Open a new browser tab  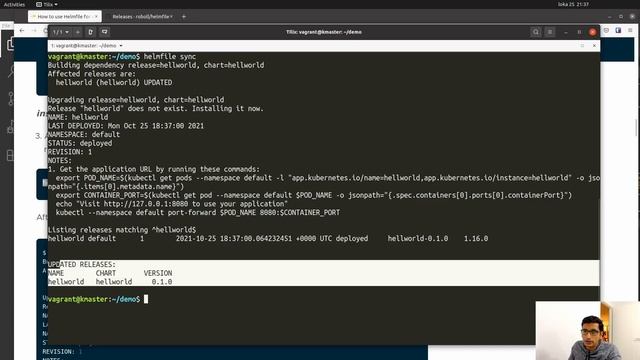[184, 17]
